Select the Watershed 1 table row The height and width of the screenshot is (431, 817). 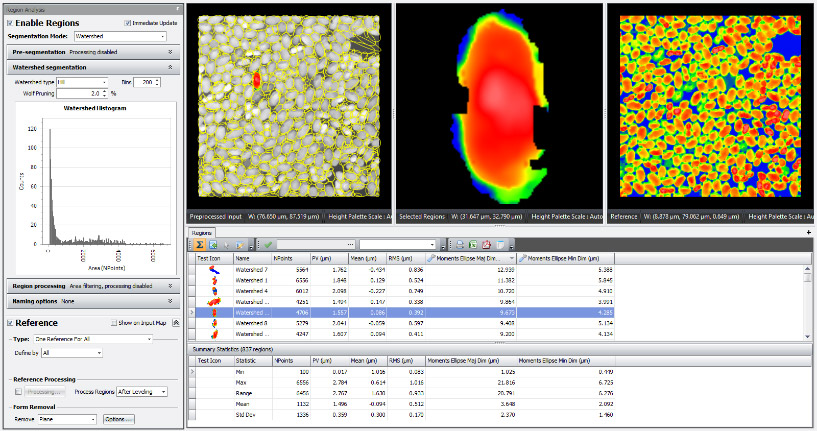[250, 280]
